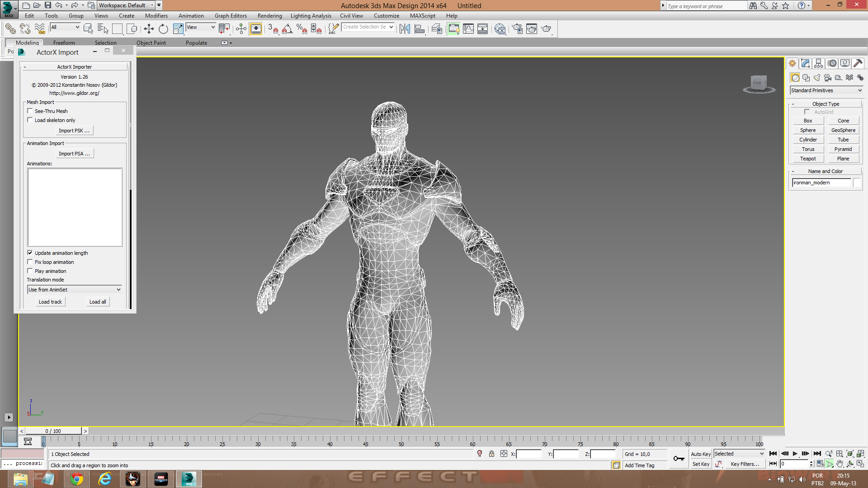The height and width of the screenshot is (488, 868).
Task: Open the Create Selection Set dropdown
Action: click(368, 27)
